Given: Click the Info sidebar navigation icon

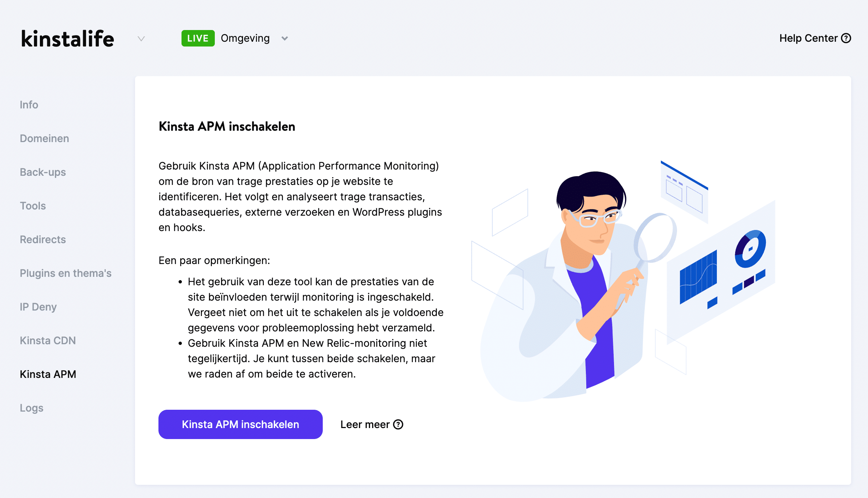Looking at the screenshot, I should (29, 104).
